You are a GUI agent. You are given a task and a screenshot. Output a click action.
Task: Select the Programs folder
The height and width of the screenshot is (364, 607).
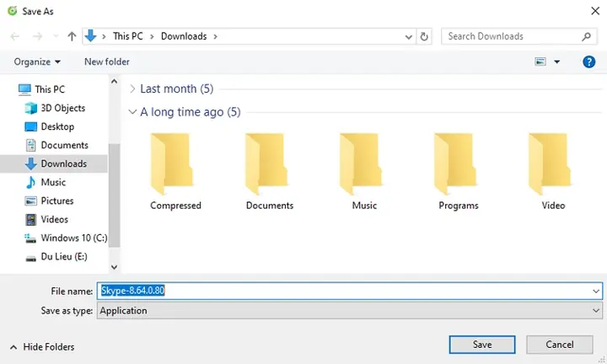[x=459, y=172]
